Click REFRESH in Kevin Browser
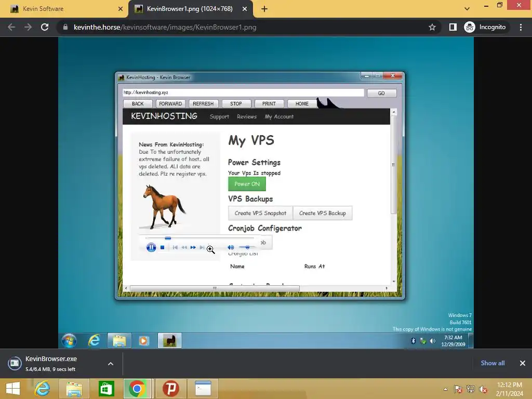Image resolution: width=532 pixels, height=399 pixels. click(203, 103)
